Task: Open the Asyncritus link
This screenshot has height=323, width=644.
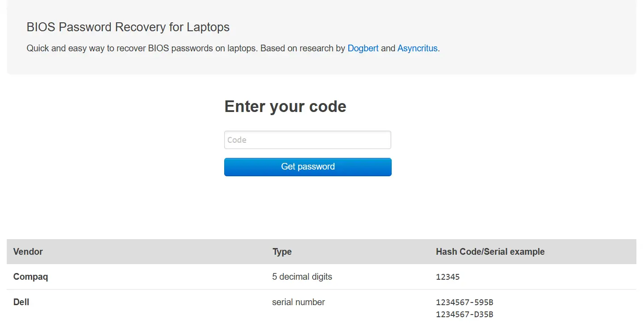Action: pos(417,48)
